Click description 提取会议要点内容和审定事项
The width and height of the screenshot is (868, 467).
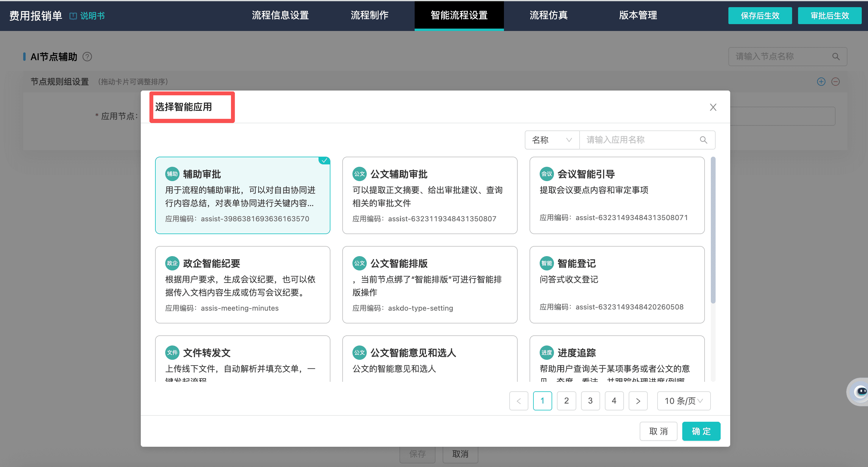[594, 190]
